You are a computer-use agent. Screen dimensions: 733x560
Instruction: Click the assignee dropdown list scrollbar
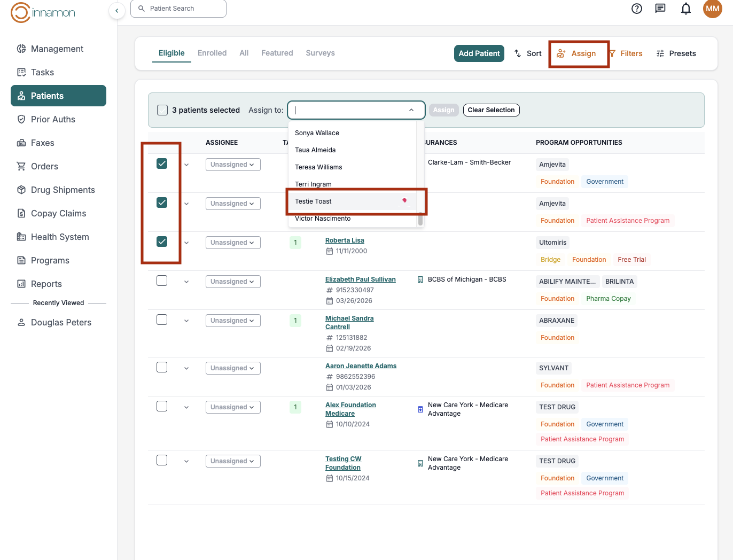(x=420, y=220)
